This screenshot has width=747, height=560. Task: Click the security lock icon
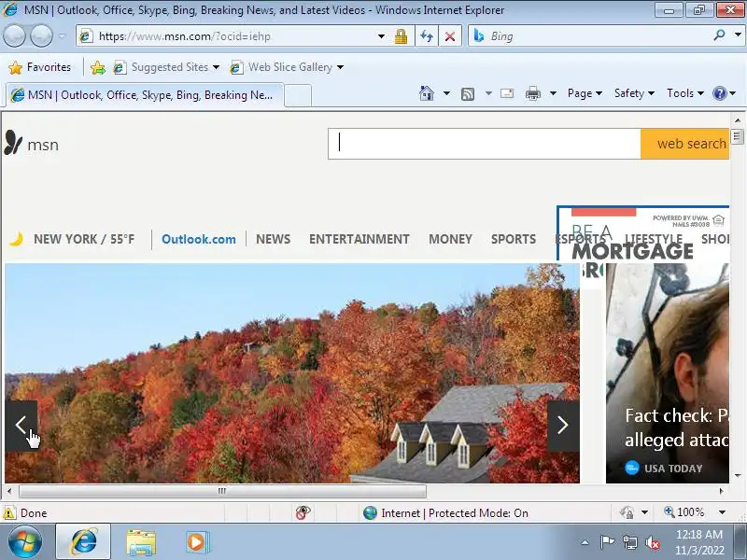(x=401, y=36)
